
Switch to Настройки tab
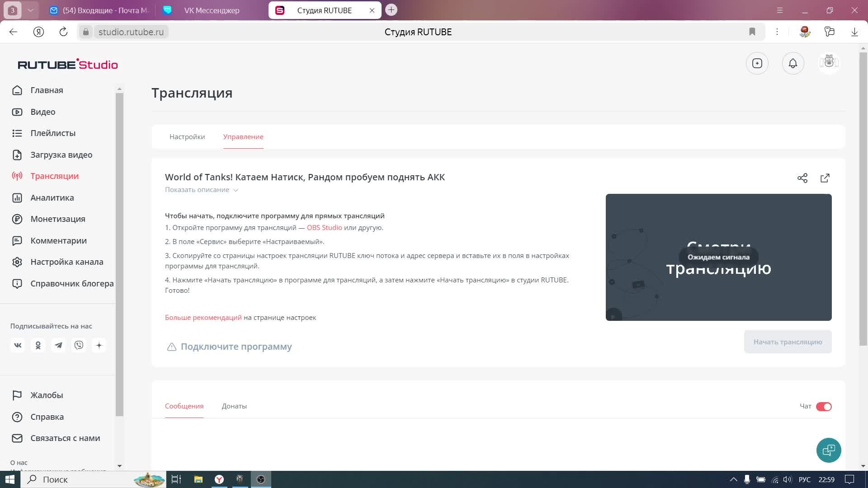tap(187, 137)
